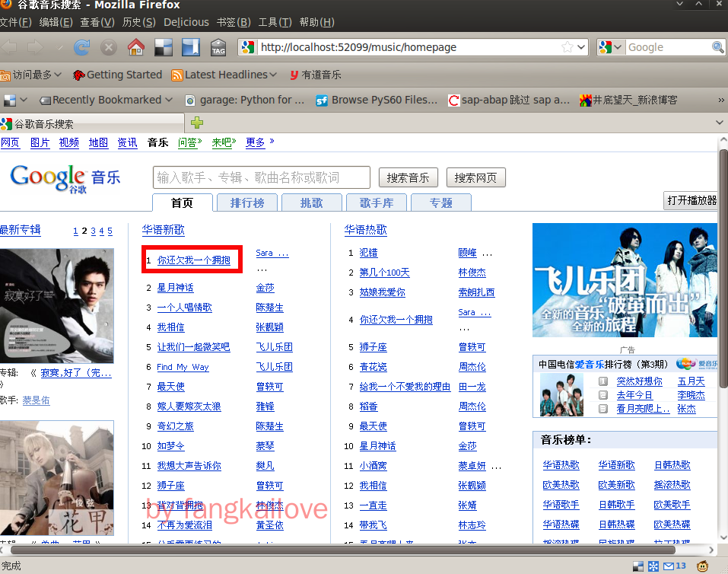Click the Stop loading icon
The width and height of the screenshot is (728, 574).
[109, 47]
